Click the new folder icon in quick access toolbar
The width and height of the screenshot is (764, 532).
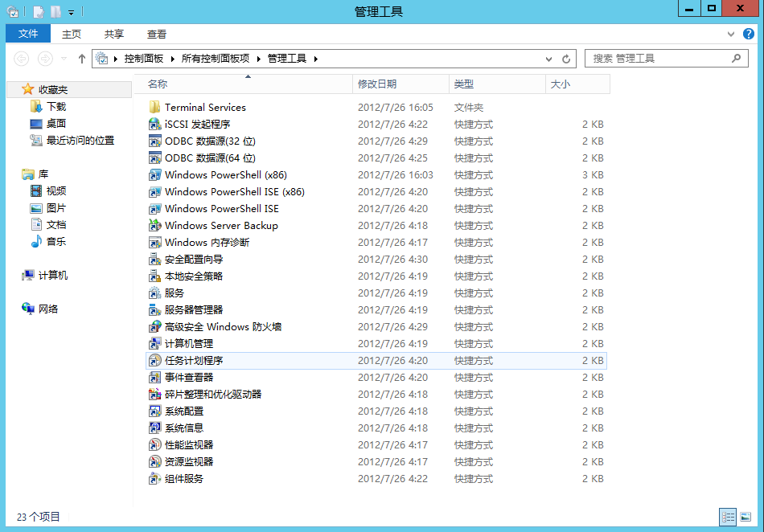point(56,12)
